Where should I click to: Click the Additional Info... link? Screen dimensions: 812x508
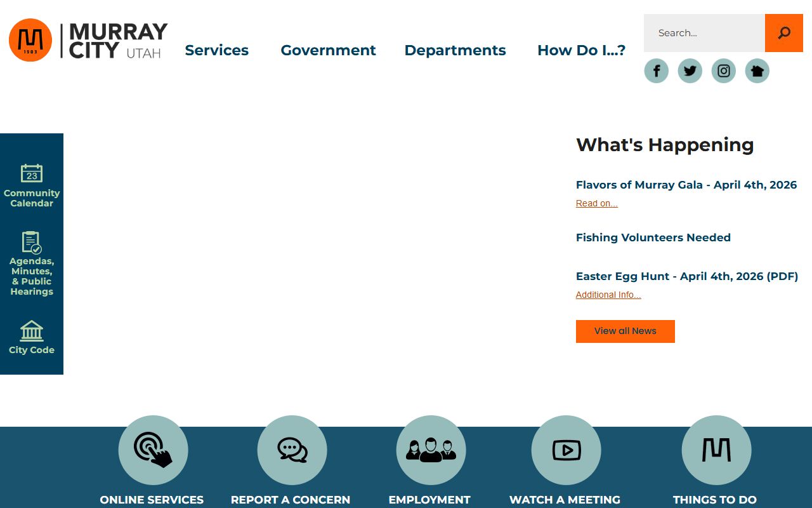[x=608, y=295]
